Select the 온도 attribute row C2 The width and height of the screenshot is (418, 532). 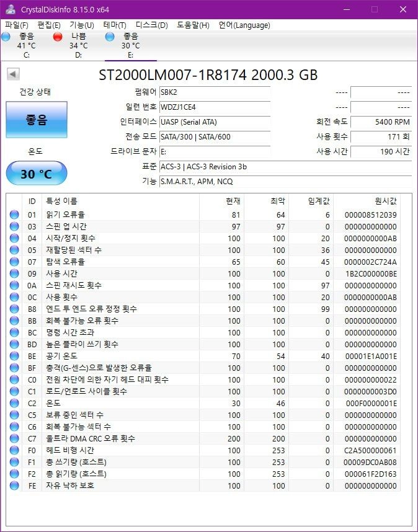(203, 404)
